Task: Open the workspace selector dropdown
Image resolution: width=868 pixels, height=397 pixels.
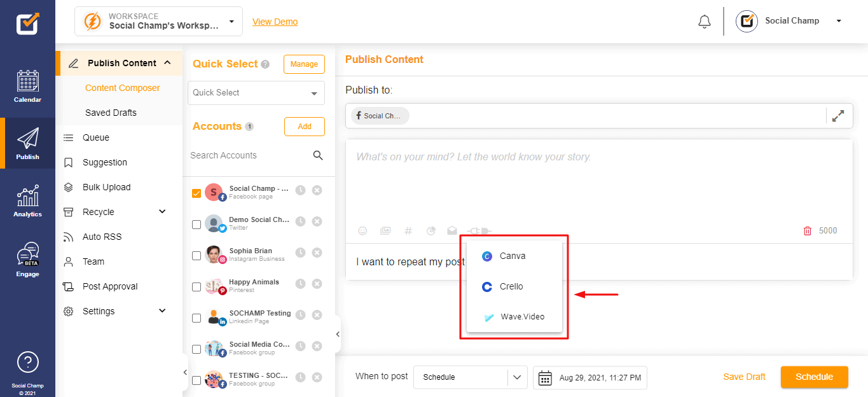Action: tap(158, 21)
